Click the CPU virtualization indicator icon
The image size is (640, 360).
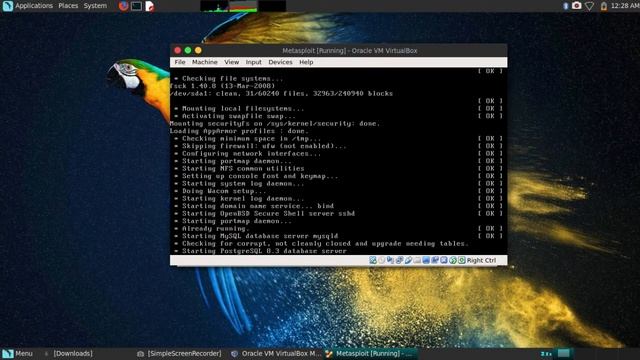coord(444,260)
